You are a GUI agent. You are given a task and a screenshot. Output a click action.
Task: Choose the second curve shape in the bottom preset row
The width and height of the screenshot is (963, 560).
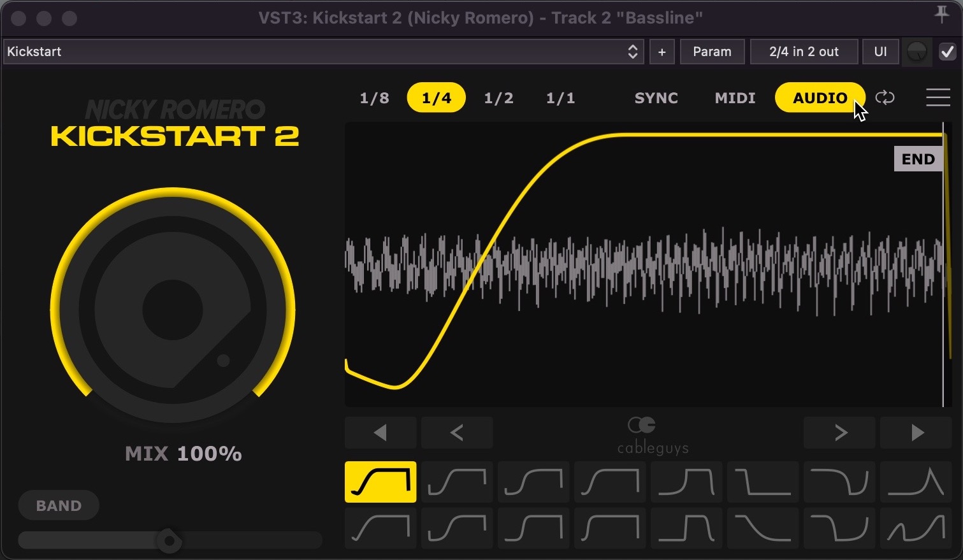coord(457,528)
